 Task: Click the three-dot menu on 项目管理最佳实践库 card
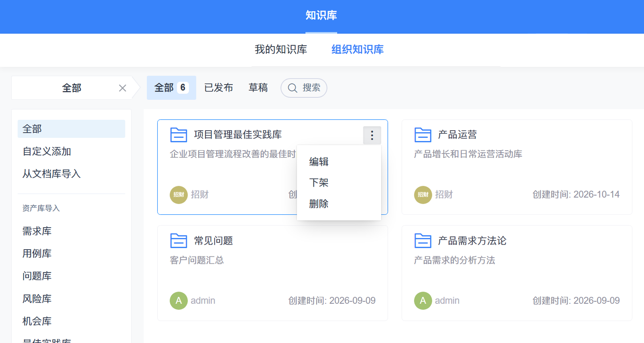click(372, 135)
